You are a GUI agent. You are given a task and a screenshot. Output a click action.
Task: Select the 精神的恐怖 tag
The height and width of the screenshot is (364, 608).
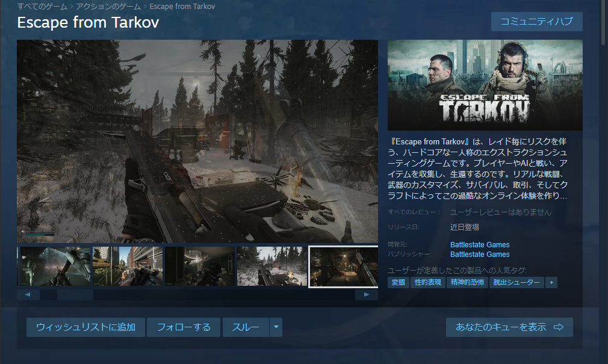tap(467, 282)
